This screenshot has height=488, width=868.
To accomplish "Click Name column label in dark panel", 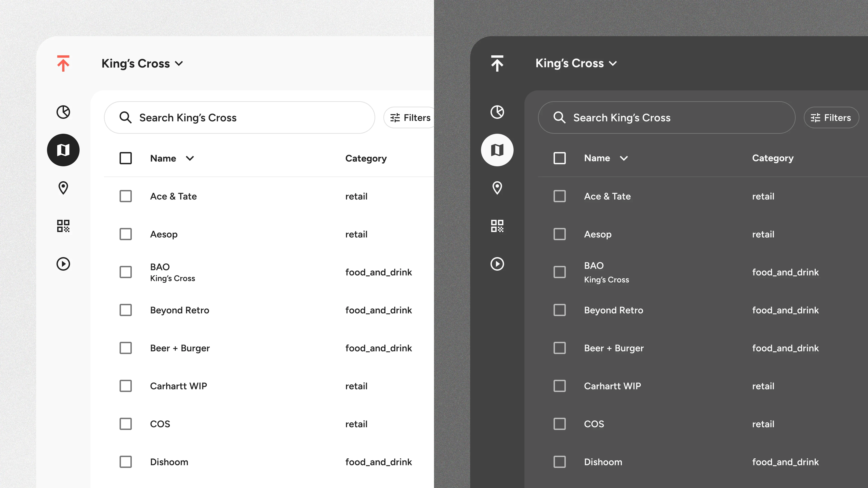I will click(x=597, y=158).
